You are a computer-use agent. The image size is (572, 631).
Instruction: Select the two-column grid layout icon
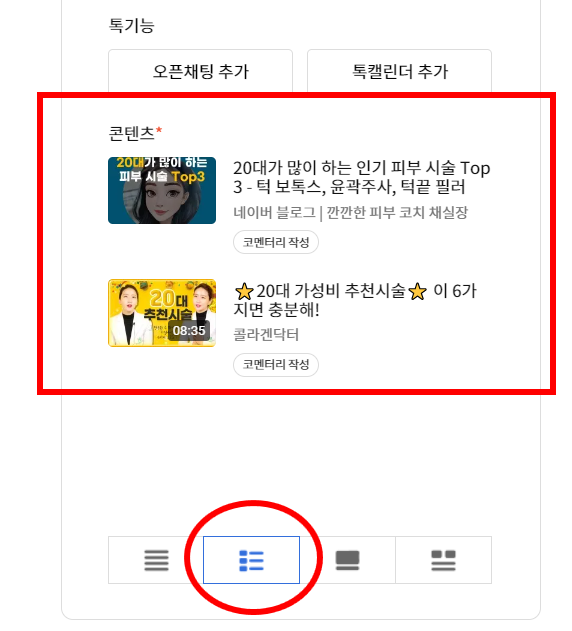click(443, 560)
